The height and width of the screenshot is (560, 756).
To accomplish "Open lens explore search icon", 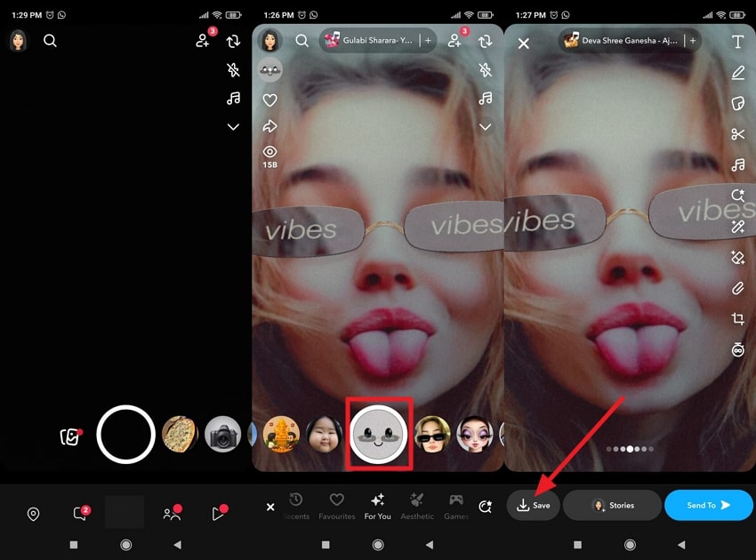I will click(x=486, y=507).
